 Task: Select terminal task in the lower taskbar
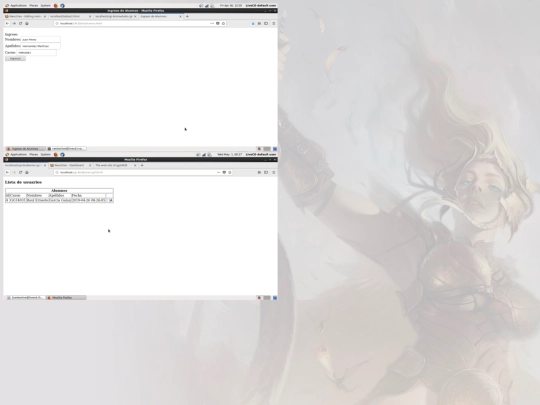point(26,298)
